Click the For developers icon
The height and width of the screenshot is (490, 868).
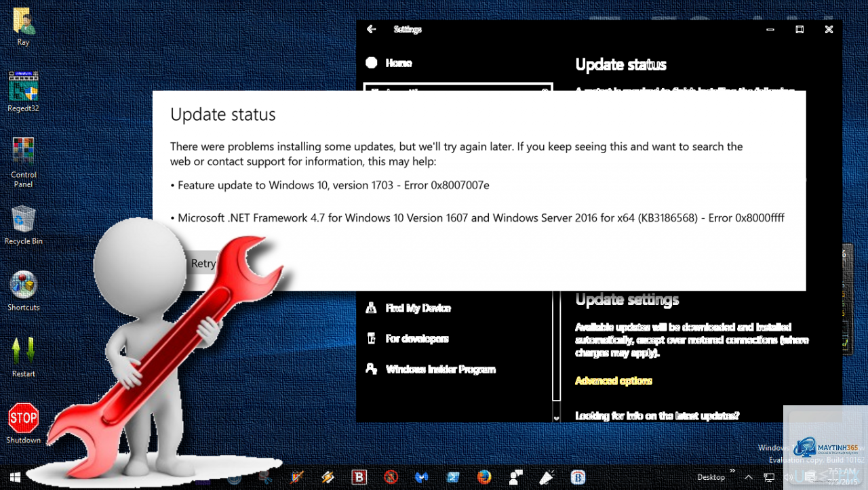click(371, 338)
